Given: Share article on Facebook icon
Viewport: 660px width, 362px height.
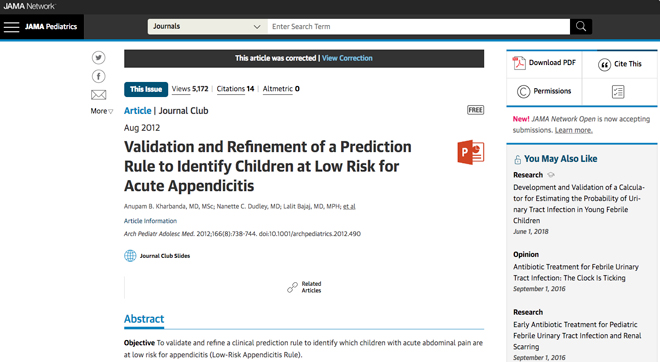Looking at the screenshot, I should [98, 76].
